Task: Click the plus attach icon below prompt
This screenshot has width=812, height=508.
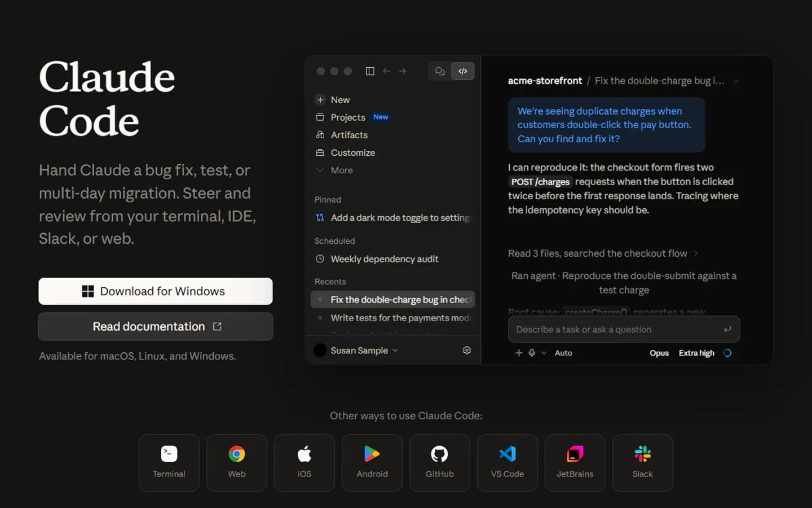Action: (x=519, y=353)
